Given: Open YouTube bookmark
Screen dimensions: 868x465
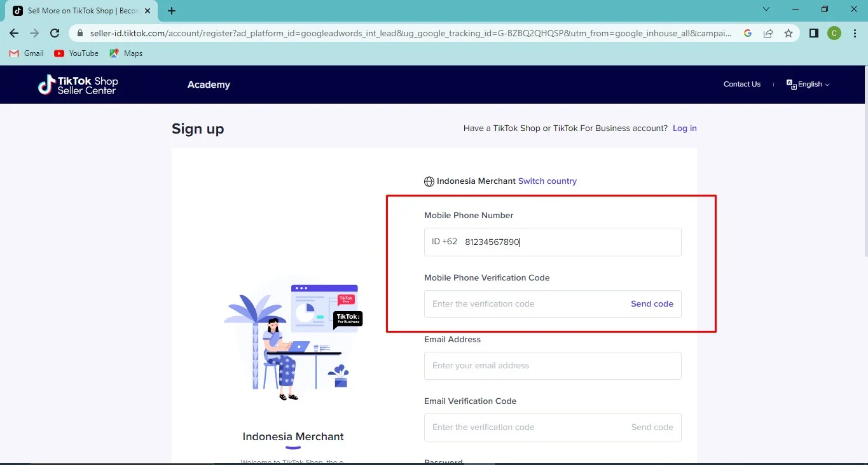Looking at the screenshot, I should coord(76,53).
